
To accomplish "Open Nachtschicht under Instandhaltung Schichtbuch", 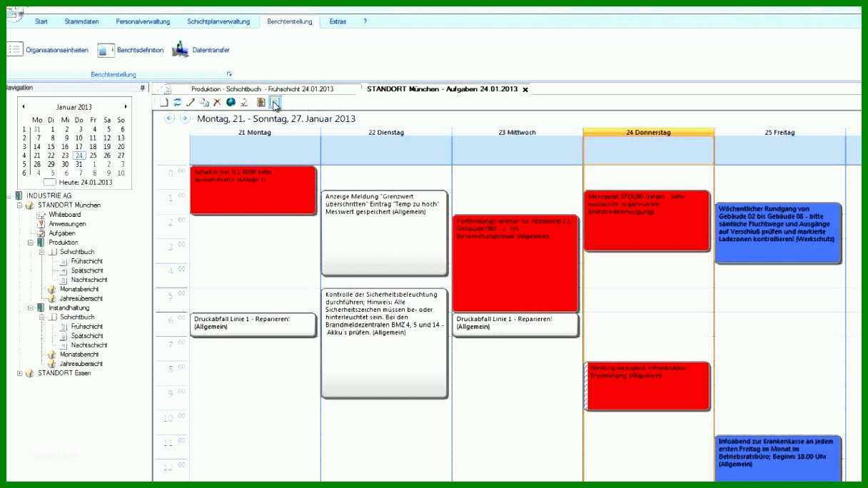I will [89, 345].
